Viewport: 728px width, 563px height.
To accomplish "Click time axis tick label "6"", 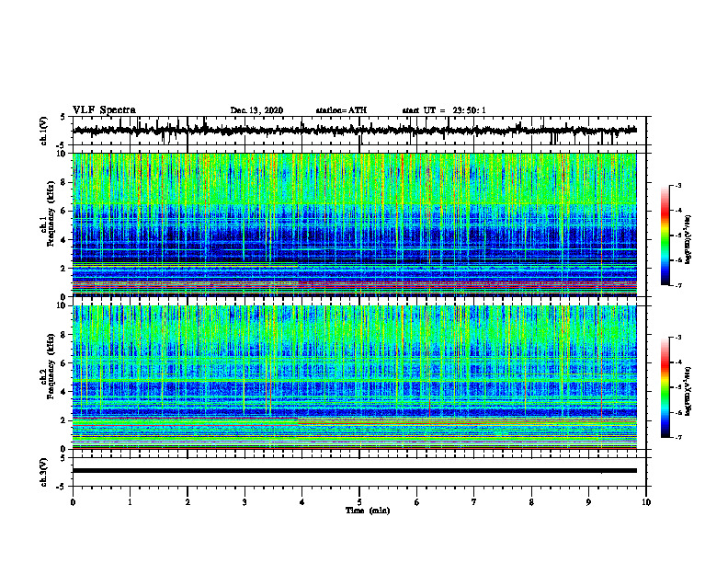I will pyautogui.click(x=417, y=502).
